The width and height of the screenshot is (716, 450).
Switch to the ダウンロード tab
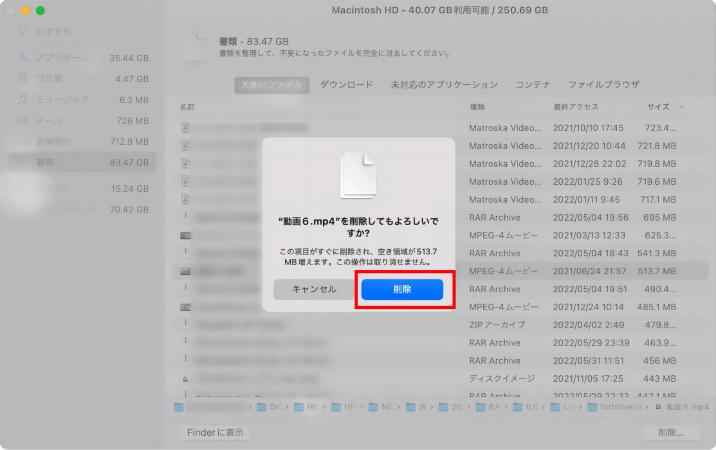pos(347,85)
